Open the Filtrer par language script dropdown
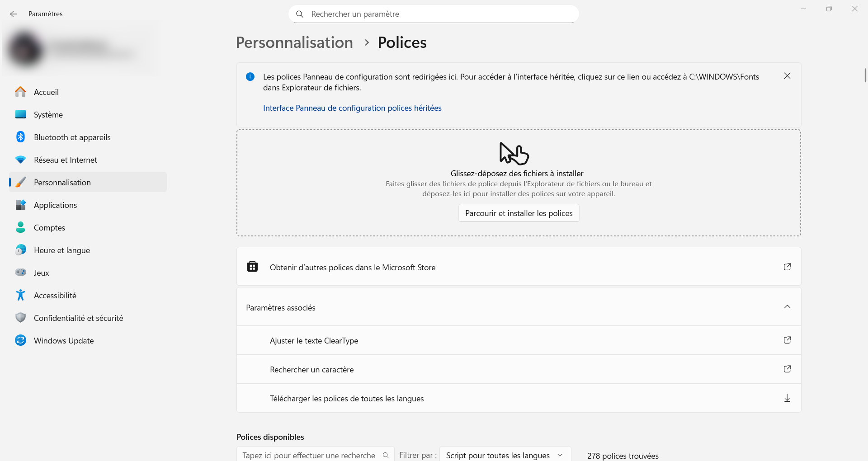Screen dimensions: 868x461 tap(505, 455)
